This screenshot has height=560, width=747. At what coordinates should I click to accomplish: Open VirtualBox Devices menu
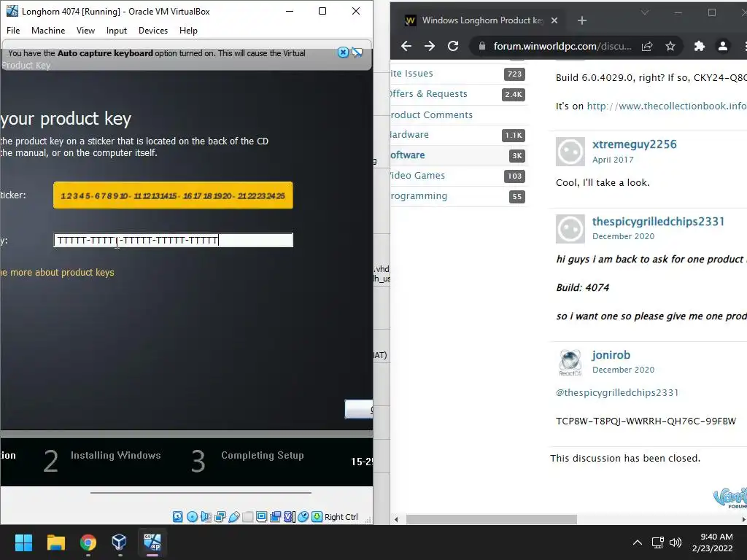[x=153, y=31]
